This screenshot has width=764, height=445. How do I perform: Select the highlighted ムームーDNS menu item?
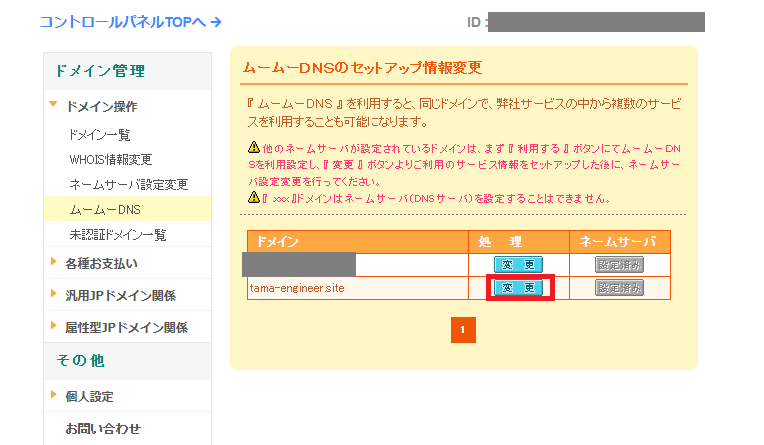click(x=106, y=209)
